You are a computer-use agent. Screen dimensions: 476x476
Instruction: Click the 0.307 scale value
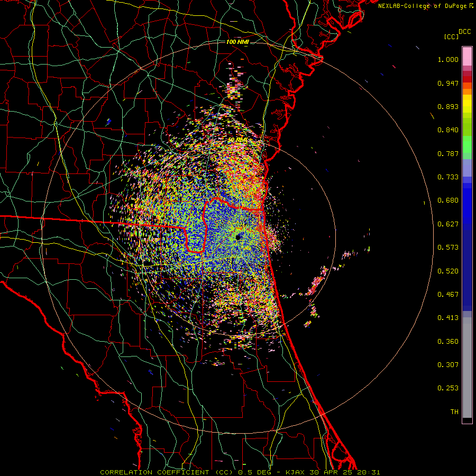coord(448,365)
